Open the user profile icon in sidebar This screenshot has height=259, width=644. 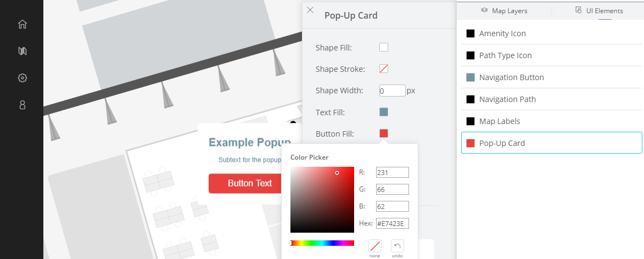[23, 105]
